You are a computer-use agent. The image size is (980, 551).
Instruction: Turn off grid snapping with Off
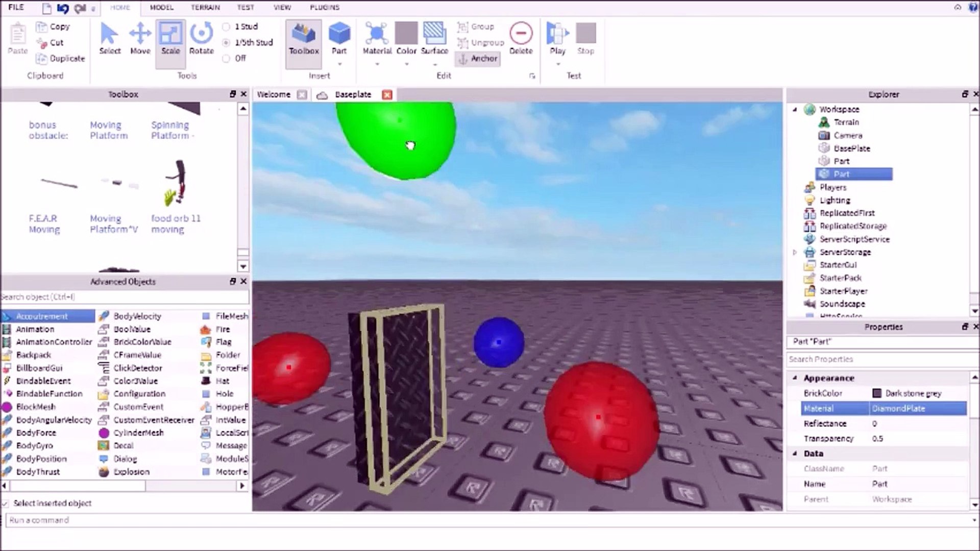click(x=226, y=59)
